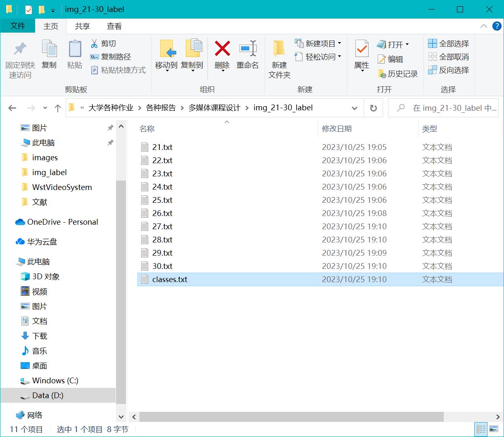This screenshot has width=504, height=437.
Task: Select Windows (C:) drive
Action: point(55,380)
